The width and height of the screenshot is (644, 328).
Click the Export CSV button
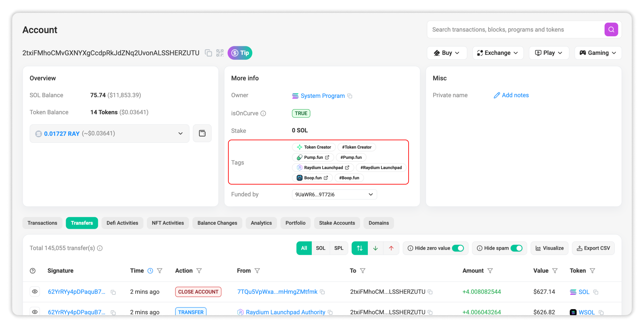[x=593, y=248]
